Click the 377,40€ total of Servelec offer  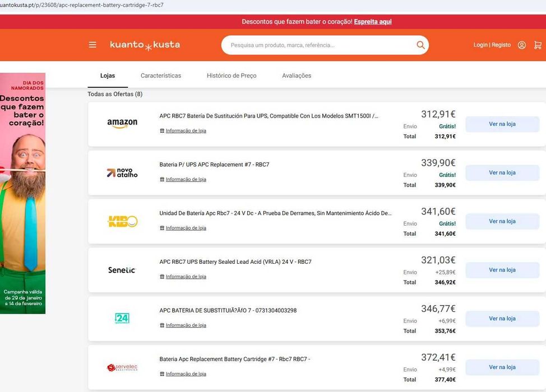click(x=445, y=380)
